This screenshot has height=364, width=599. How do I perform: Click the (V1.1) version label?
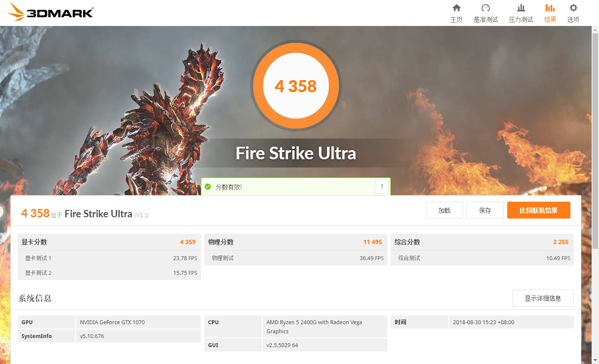[142, 215]
